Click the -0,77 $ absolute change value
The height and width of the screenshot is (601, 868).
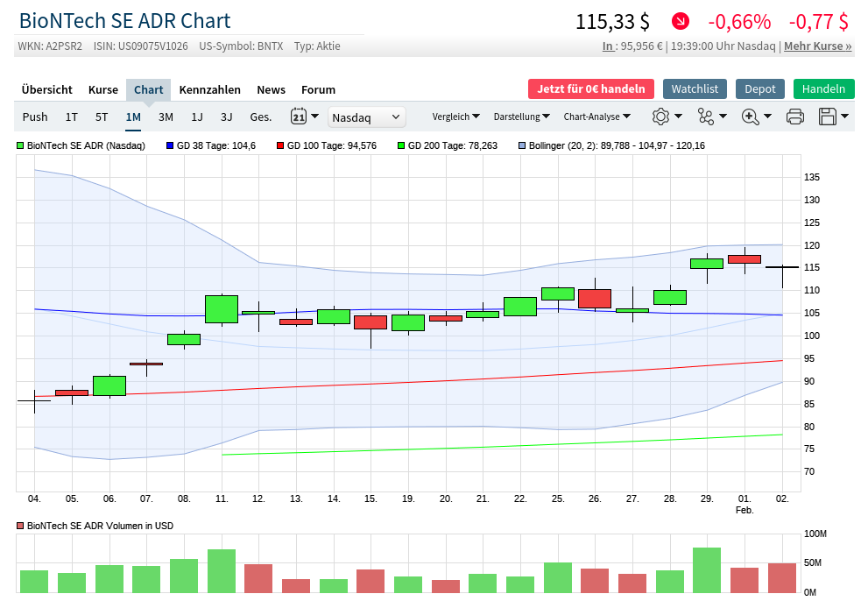click(x=818, y=22)
